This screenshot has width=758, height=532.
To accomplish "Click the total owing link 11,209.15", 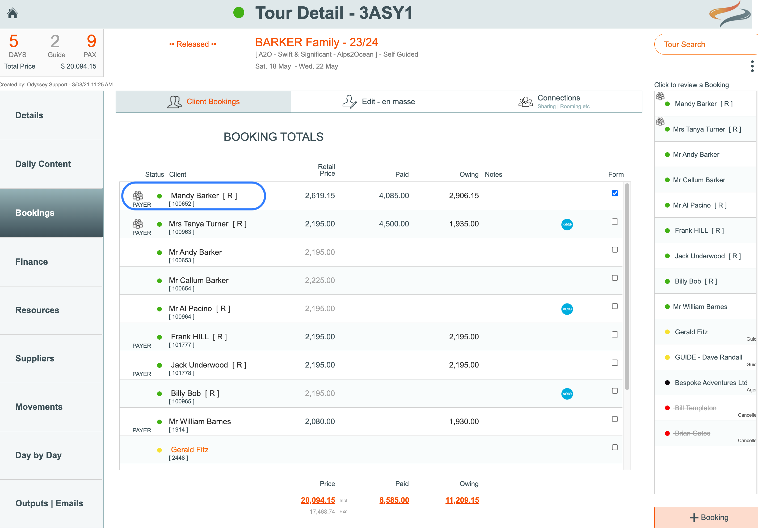I will (x=462, y=500).
